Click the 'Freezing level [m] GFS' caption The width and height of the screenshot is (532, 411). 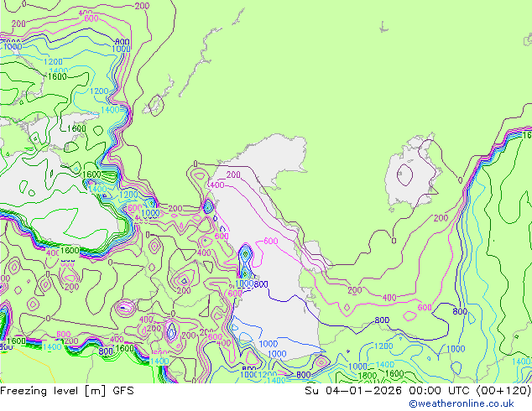(67, 391)
